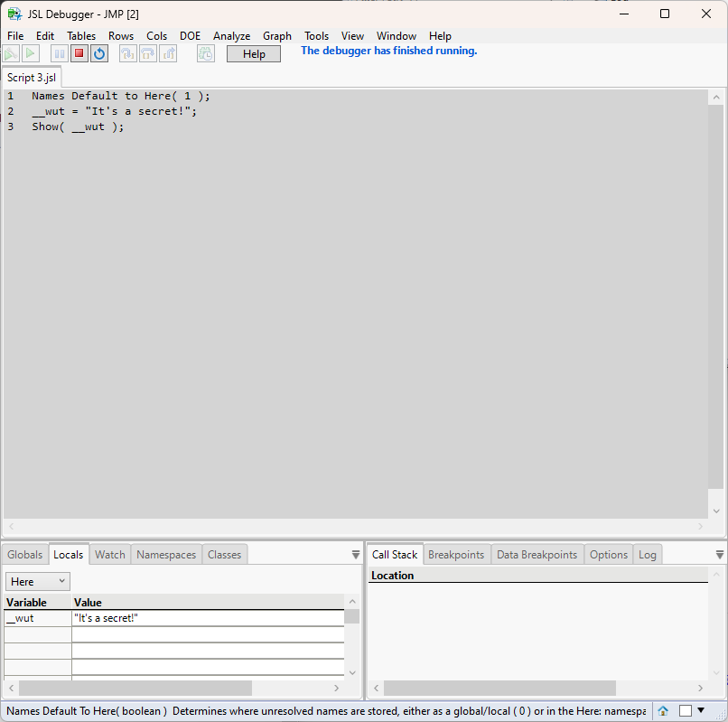Click the Locals table horizontal scrollbar thumb
Viewport: 728px width, 722px height.
pos(135,688)
